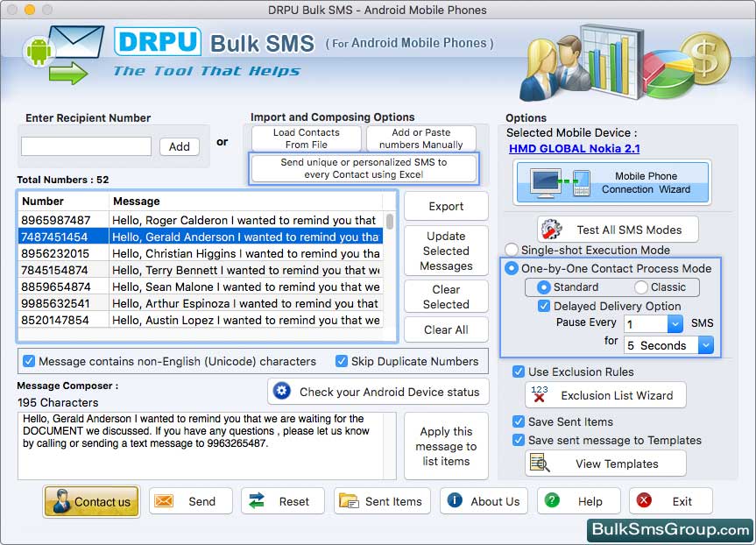Select row with number 8965987487
The image size is (756, 545).
click(x=201, y=220)
